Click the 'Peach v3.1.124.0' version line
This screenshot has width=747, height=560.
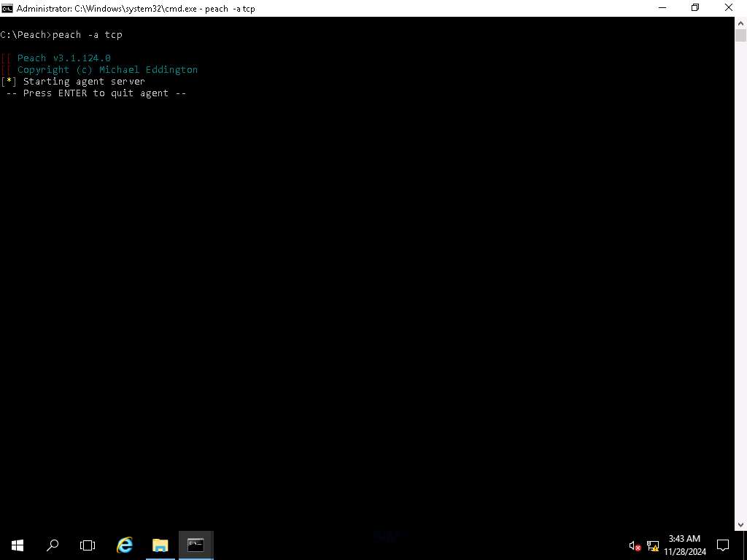point(63,58)
